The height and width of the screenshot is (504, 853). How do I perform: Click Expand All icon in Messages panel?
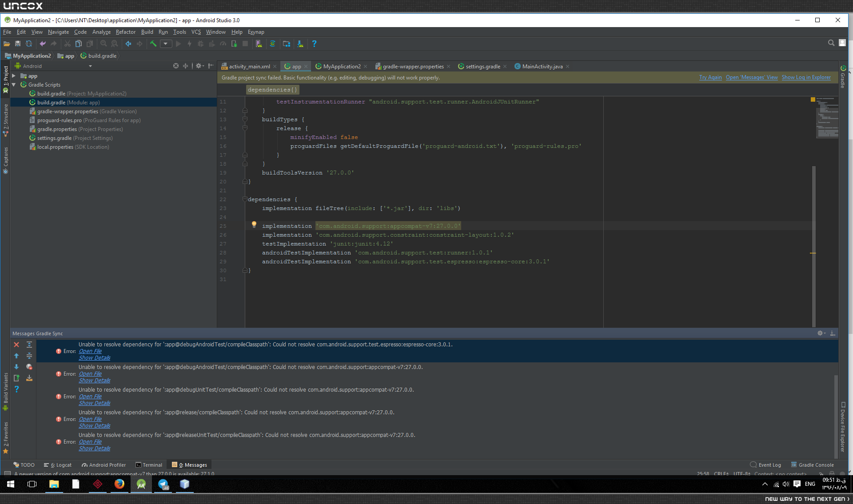pos(29,345)
